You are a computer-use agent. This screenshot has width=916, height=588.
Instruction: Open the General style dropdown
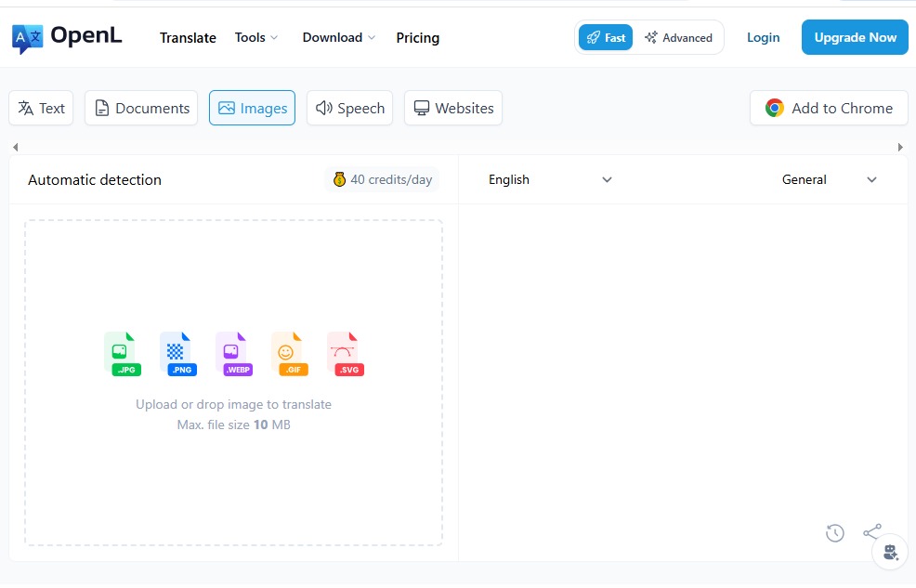[829, 180]
